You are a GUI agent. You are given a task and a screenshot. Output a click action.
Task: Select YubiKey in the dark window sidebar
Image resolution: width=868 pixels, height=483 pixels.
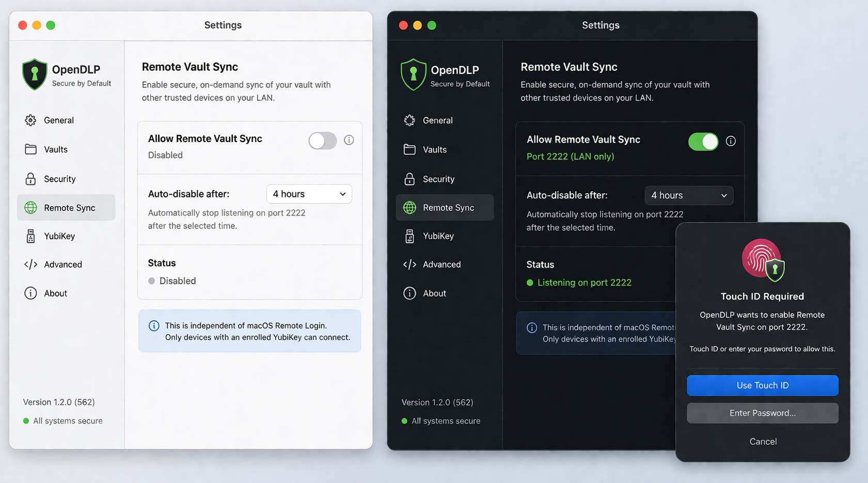[x=445, y=236]
